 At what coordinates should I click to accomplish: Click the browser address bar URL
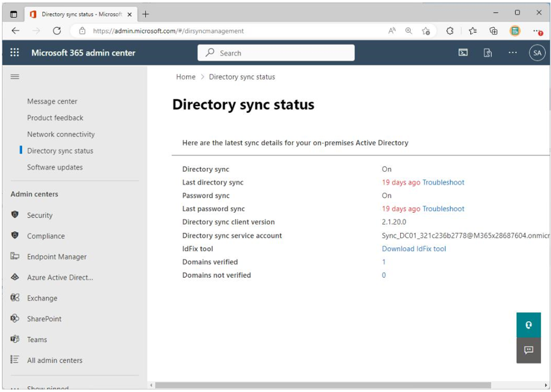pos(169,31)
